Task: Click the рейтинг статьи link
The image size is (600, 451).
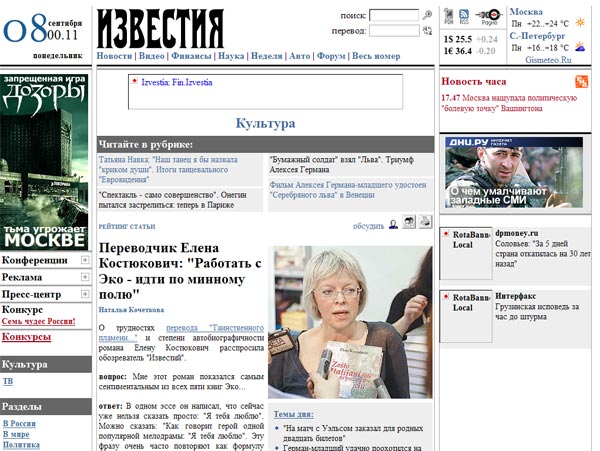Action: pos(127,226)
